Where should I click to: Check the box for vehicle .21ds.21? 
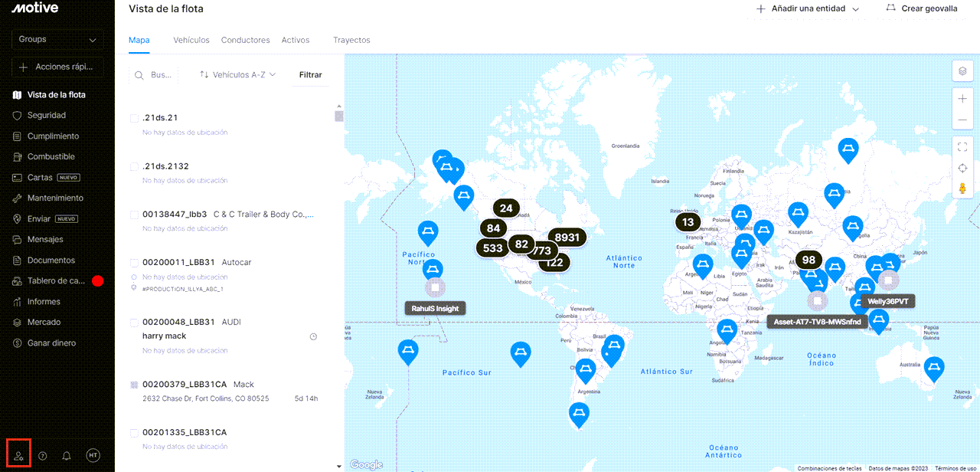[135, 118]
